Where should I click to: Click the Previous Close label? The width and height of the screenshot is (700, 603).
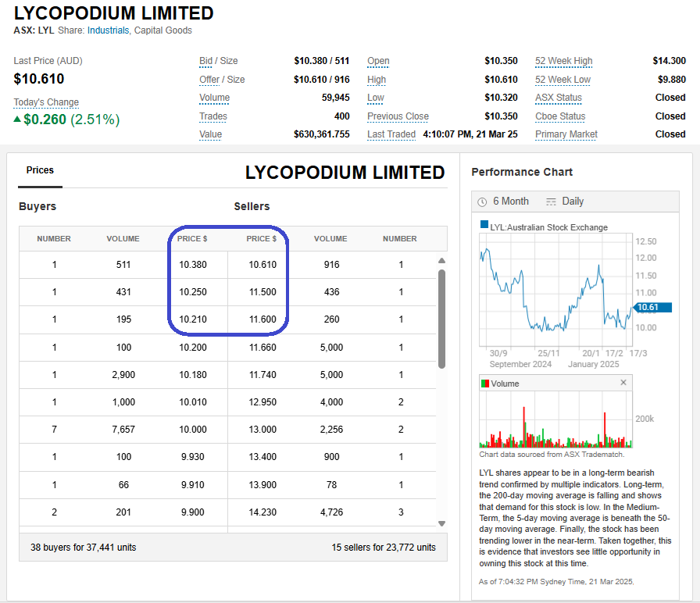click(398, 116)
